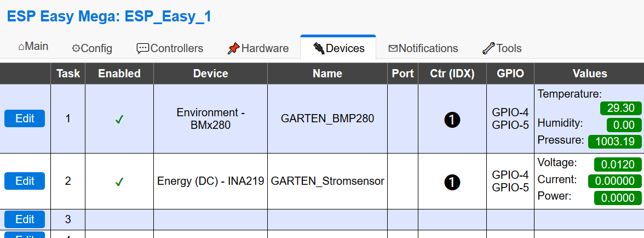Viewport: 644px width, 238px height.
Task: Click the wrench Tools icon
Action: pyautogui.click(x=488, y=48)
